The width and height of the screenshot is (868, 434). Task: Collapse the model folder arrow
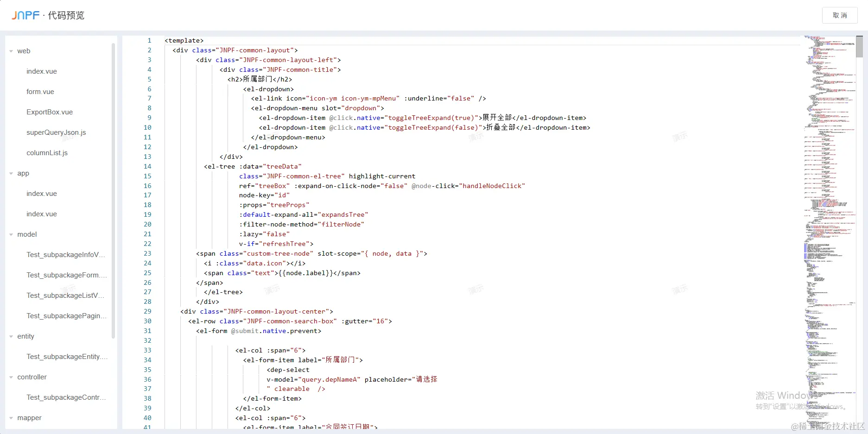click(x=11, y=234)
